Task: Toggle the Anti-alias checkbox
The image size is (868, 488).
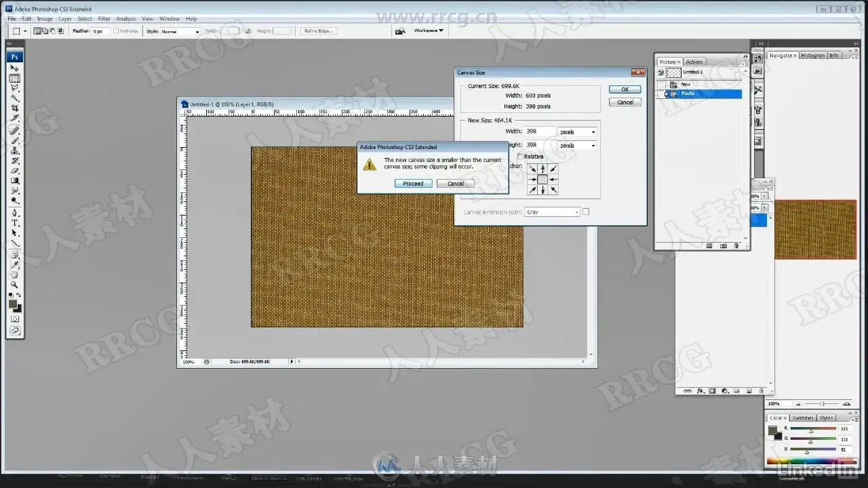Action: click(x=116, y=31)
